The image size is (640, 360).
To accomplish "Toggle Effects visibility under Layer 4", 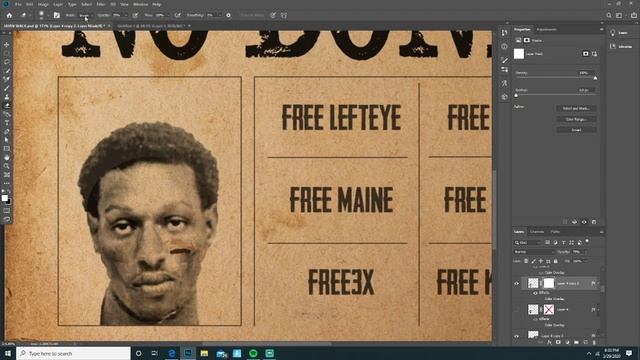I will [535, 319].
